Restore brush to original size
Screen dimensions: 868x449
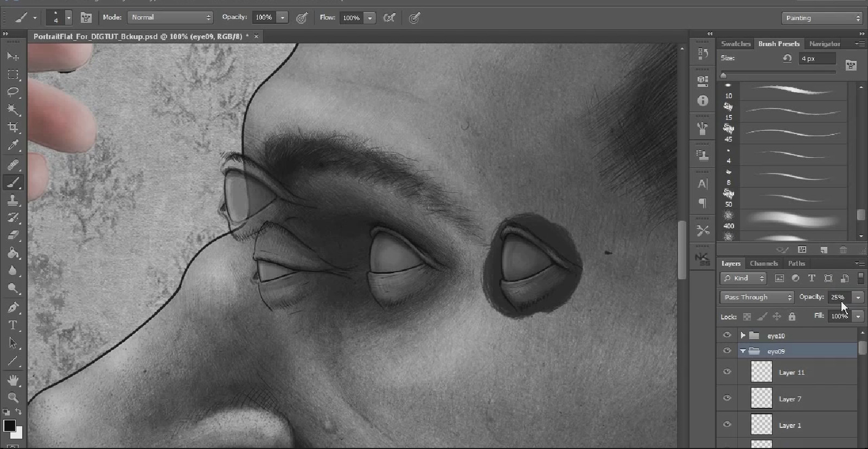coord(787,58)
